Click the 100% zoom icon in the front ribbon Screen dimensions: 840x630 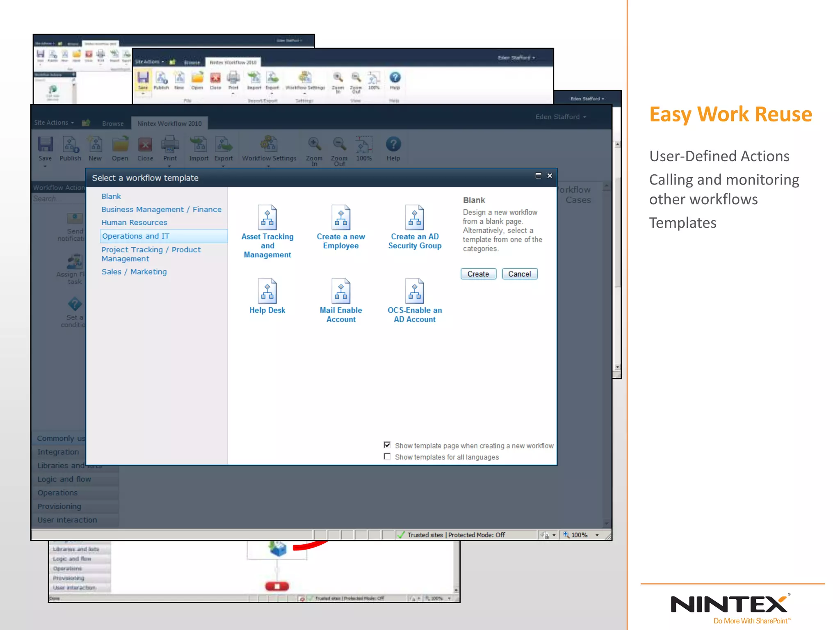coord(364,144)
